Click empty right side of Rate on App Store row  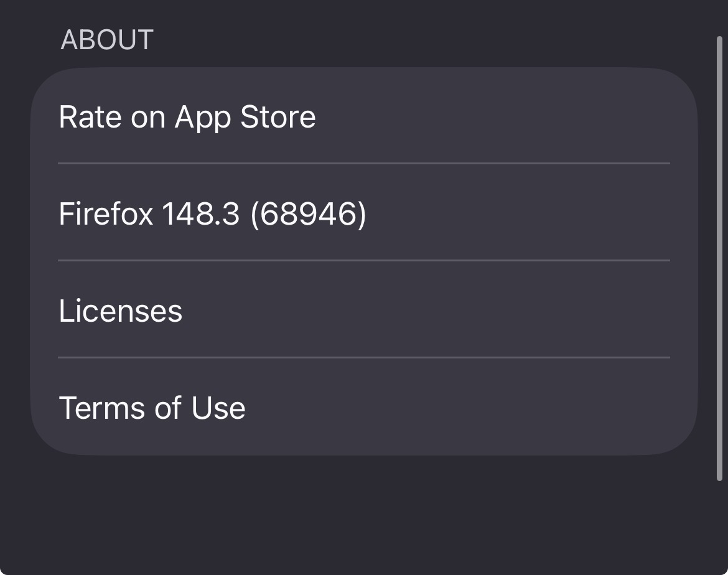(x=529, y=117)
